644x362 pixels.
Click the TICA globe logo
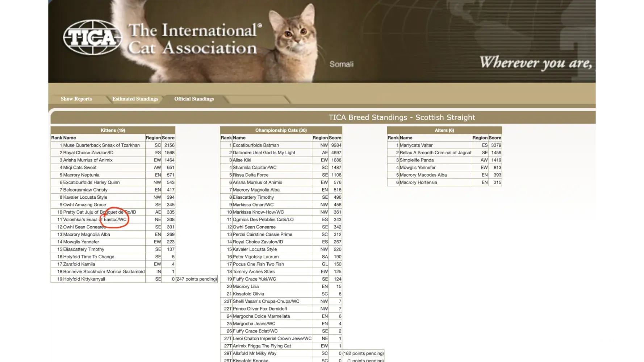[x=92, y=38]
